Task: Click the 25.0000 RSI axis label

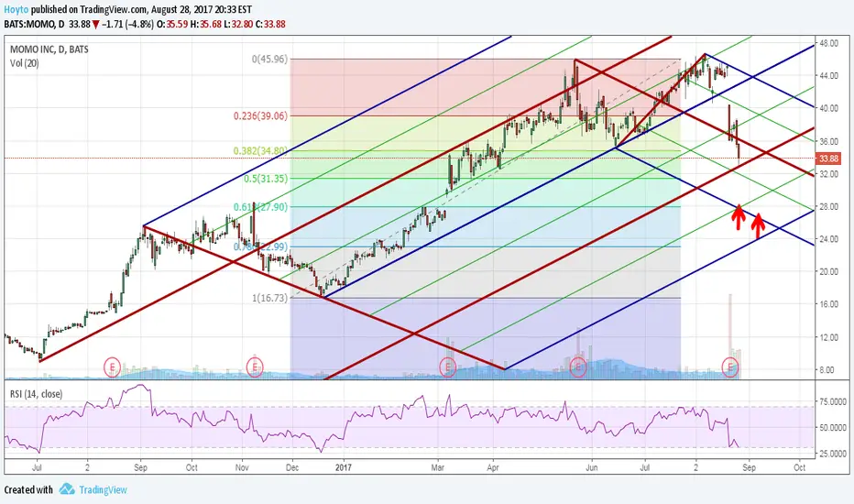Action: (833, 454)
